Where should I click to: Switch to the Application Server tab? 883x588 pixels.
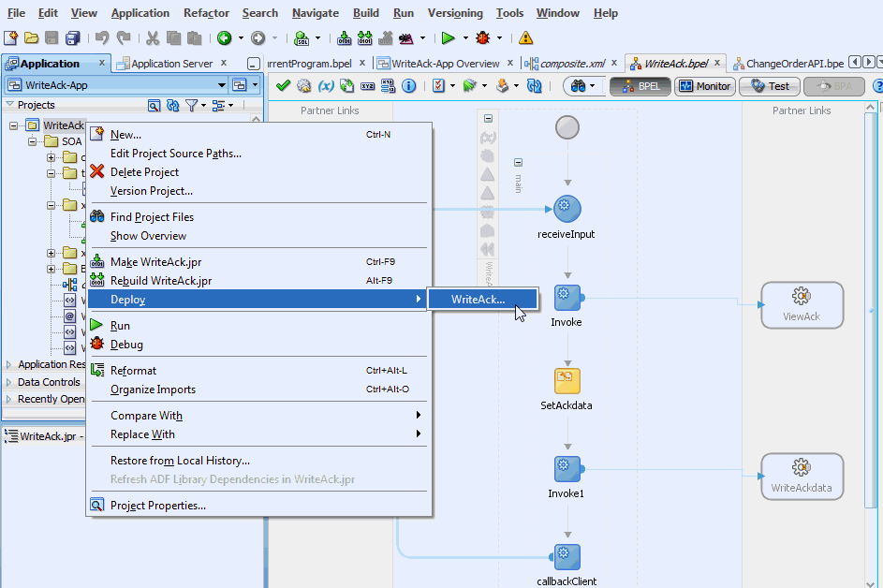(x=171, y=64)
